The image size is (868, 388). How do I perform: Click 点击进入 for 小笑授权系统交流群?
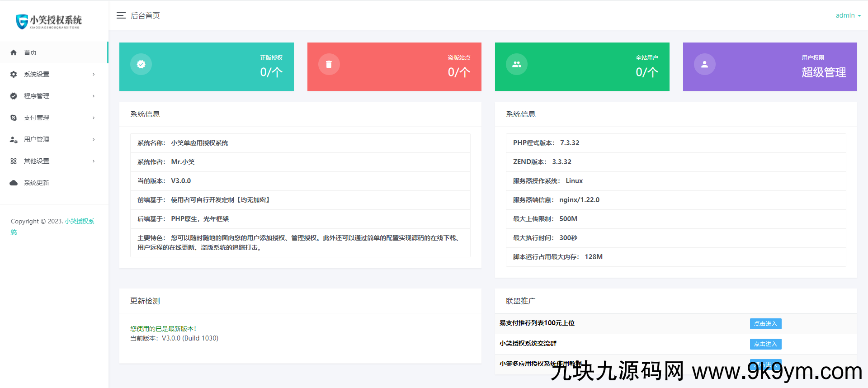pyautogui.click(x=765, y=344)
